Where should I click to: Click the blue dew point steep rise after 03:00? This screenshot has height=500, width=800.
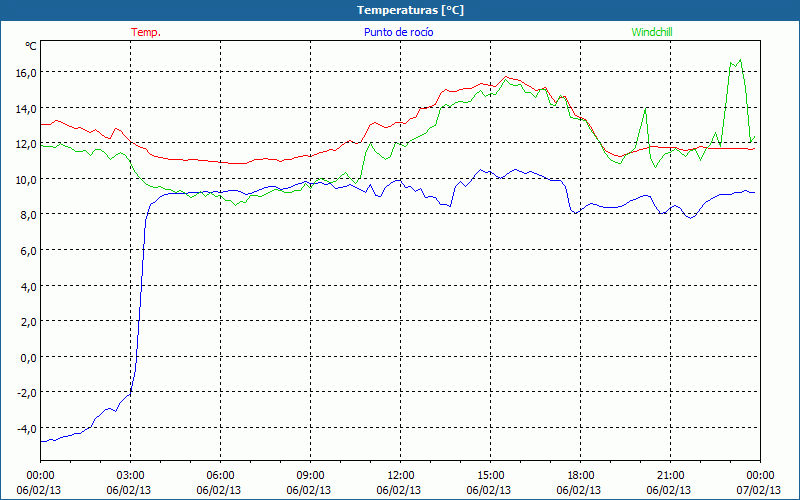(x=141, y=296)
